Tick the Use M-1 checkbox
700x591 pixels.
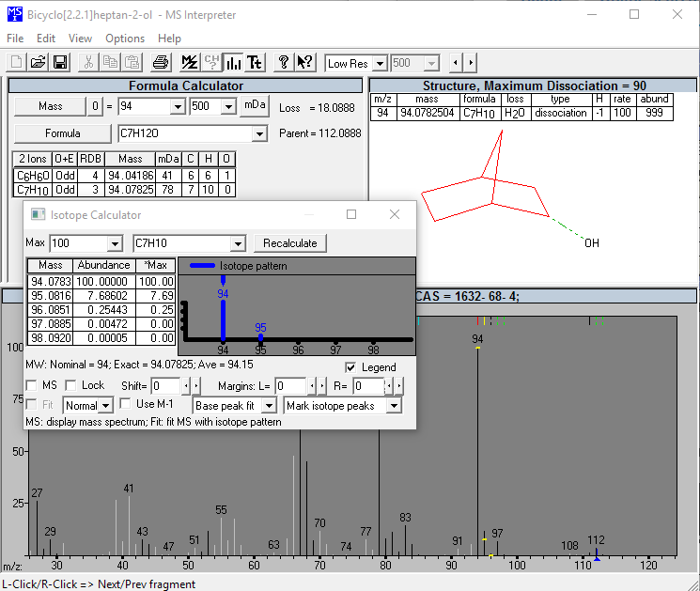126,404
